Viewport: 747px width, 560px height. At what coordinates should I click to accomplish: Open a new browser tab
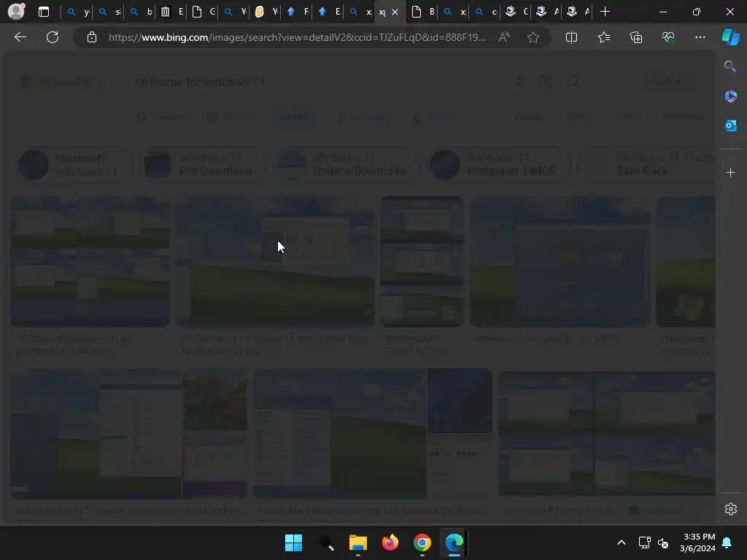[x=605, y=12]
